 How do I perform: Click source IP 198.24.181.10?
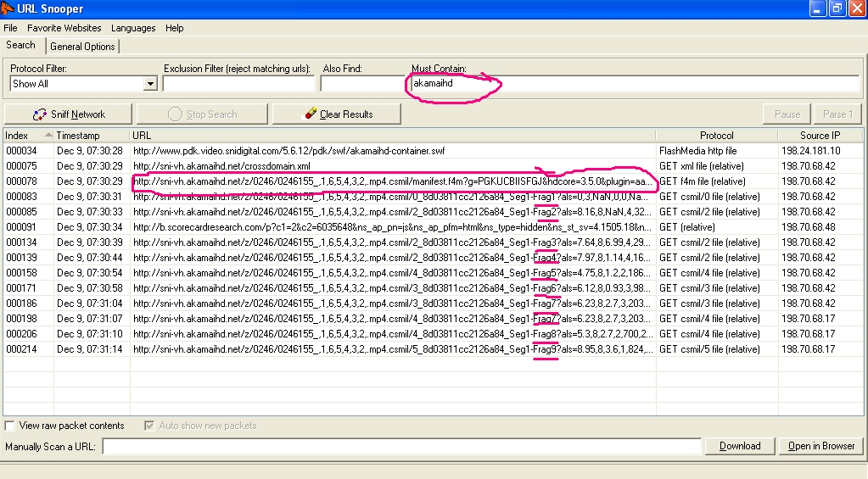(x=811, y=150)
